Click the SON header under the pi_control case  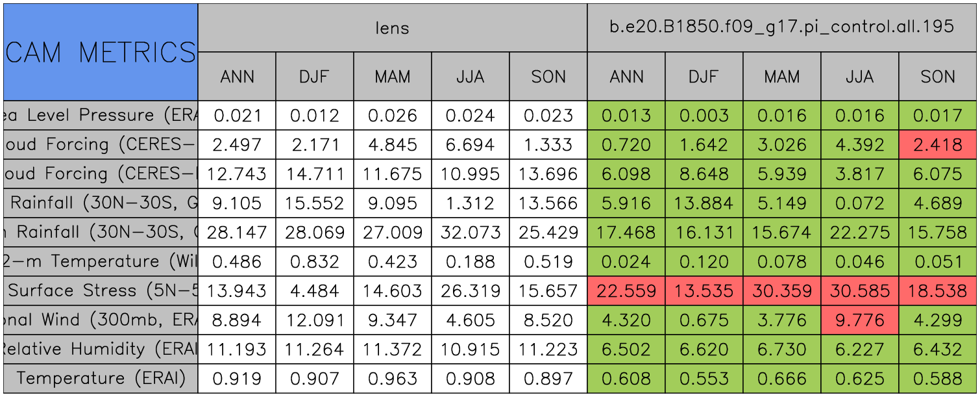(x=938, y=77)
